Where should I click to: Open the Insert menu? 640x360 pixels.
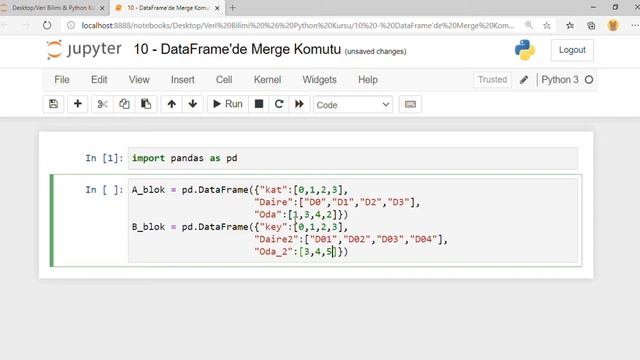coord(182,80)
